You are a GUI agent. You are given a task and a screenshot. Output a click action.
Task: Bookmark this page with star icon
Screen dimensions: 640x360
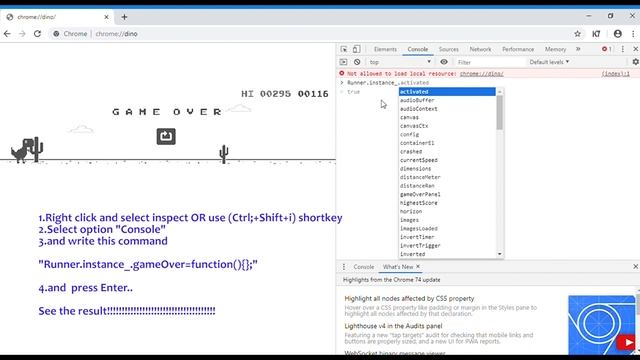tap(577, 34)
